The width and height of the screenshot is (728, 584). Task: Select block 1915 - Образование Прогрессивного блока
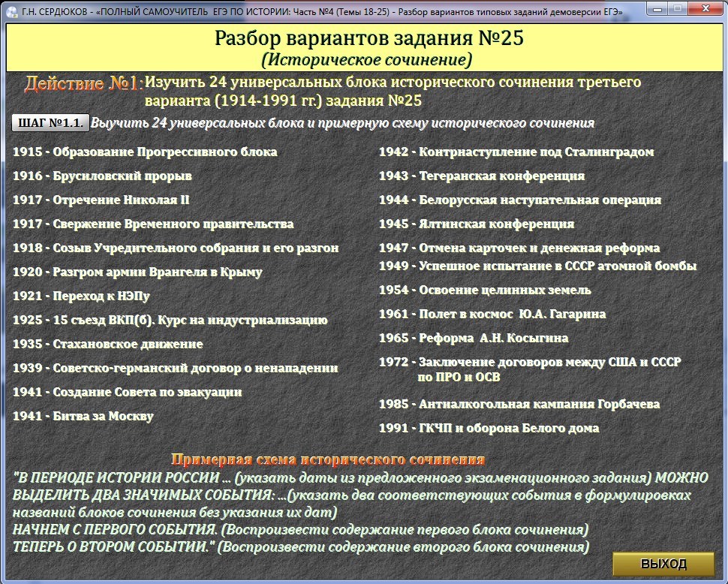click(x=145, y=152)
